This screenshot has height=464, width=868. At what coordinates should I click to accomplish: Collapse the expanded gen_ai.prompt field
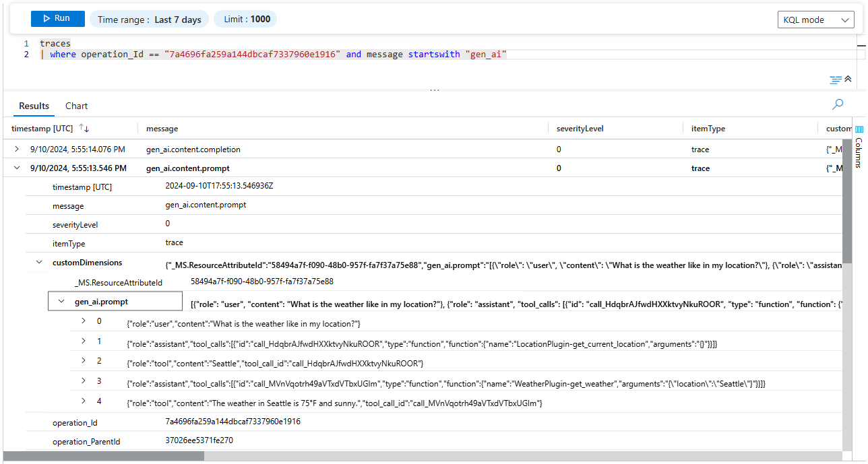click(61, 301)
